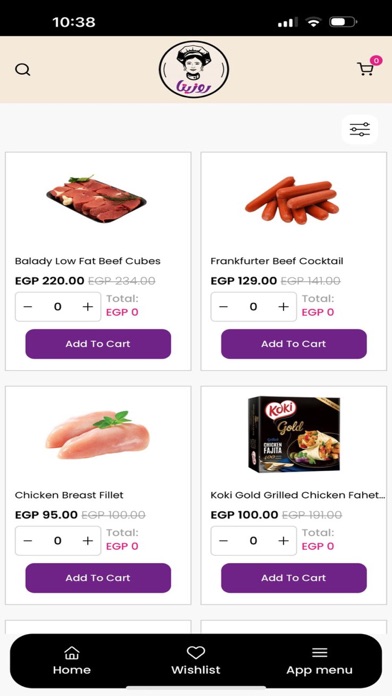Add Koki Gold Grilled Chicken to cart

pos(294,578)
